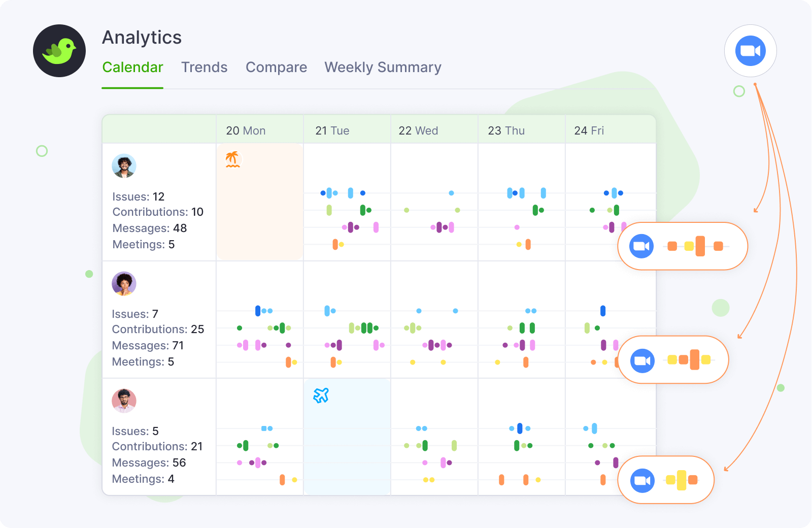The height and width of the screenshot is (528, 812).
Task: Click the tall orange bar in top meeting pill
Action: click(700, 246)
